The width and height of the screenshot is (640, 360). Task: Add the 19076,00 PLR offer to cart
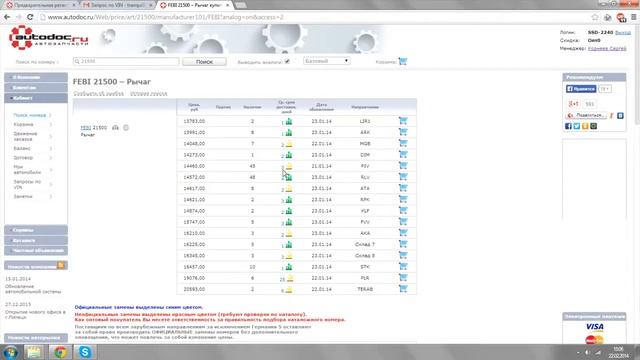coord(403,278)
